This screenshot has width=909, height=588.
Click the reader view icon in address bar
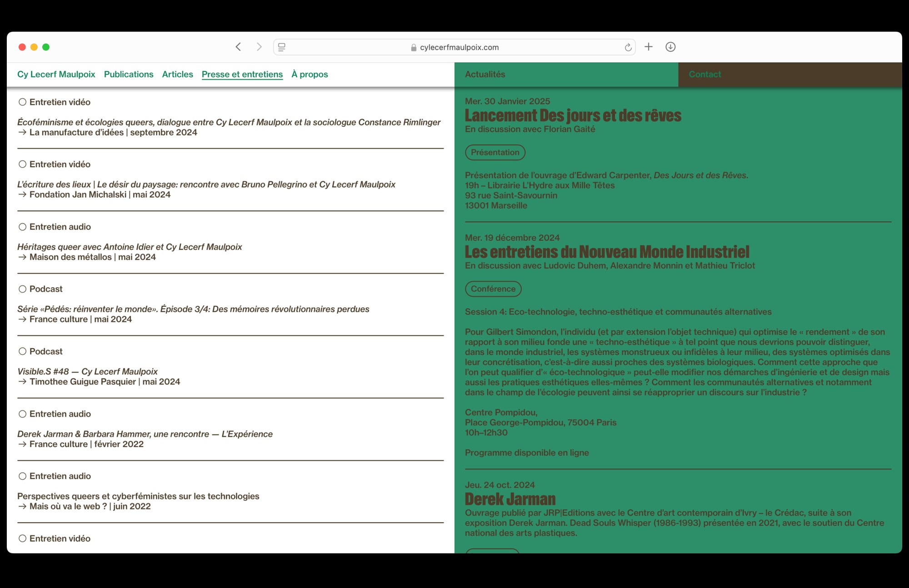point(282,47)
